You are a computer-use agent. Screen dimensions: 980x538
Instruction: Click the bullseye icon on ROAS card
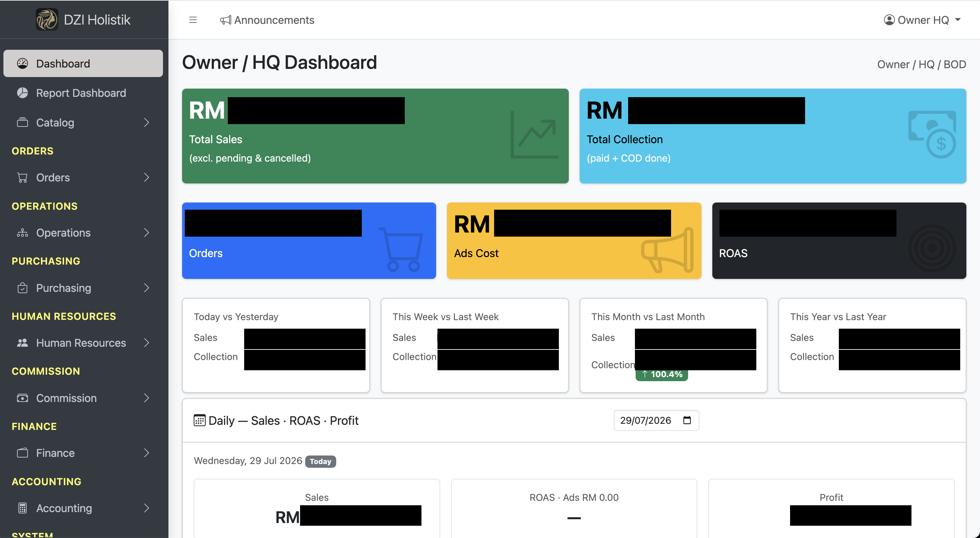pyautogui.click(x=932, y=248)
